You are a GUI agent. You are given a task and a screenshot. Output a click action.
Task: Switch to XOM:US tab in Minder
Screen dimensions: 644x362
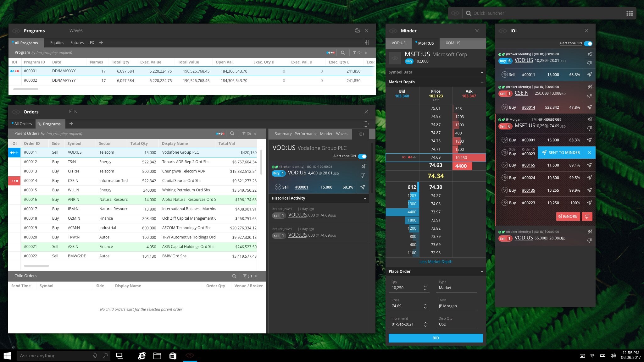coord(453,43)
